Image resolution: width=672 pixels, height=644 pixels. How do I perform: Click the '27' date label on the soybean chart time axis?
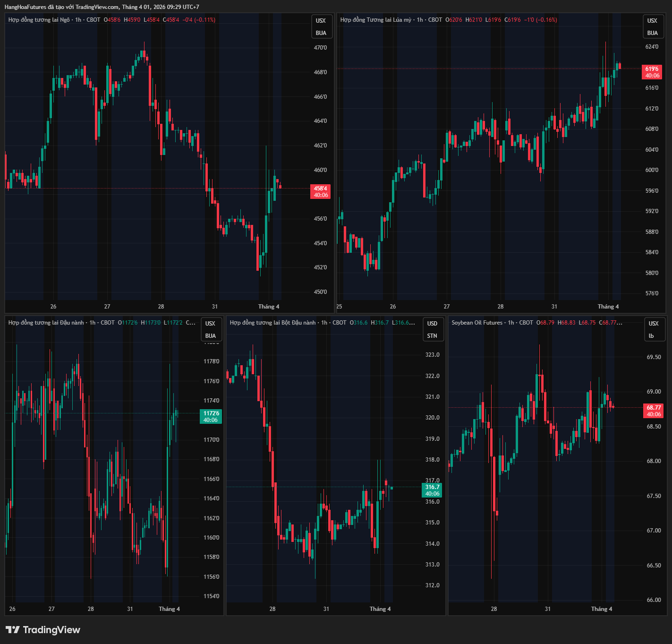(51, 609)
